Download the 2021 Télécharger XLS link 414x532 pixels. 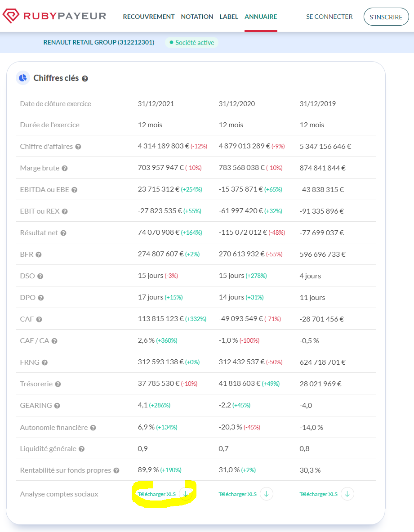click(156, 494)
